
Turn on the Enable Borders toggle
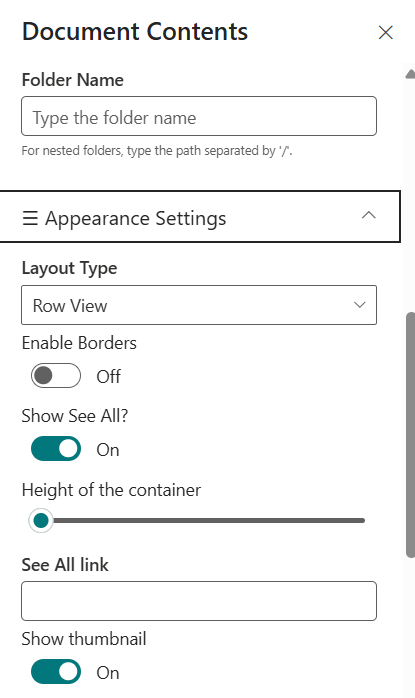tap(56, 376)
